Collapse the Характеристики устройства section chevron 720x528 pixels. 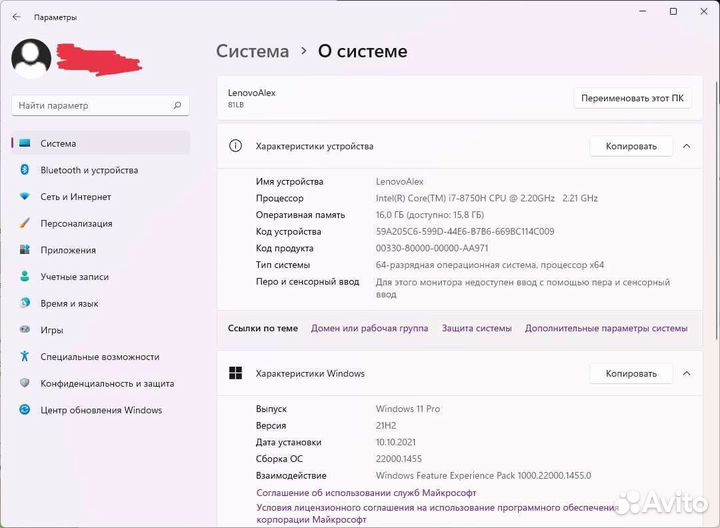pyautogui.click(x=686, y=146)
